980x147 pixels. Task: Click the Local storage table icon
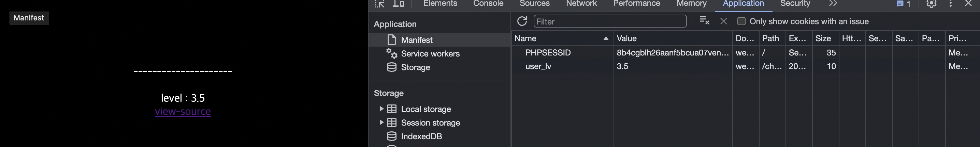point(391,109)
